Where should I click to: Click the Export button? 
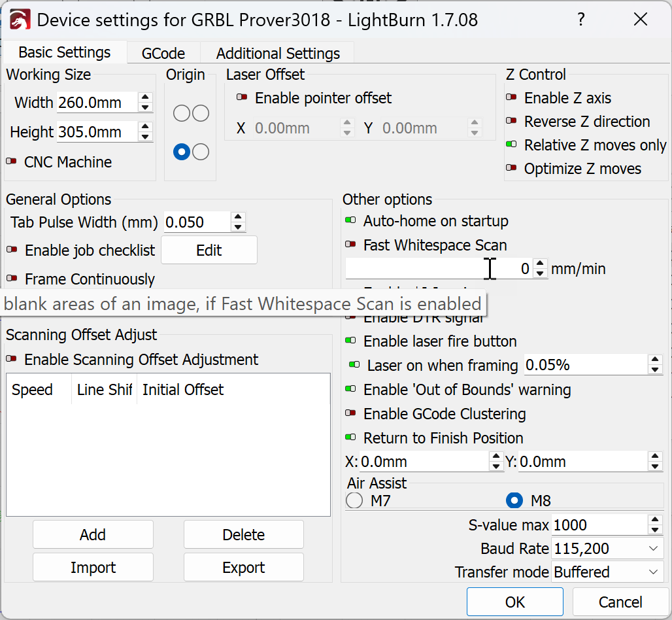[244, 567]
